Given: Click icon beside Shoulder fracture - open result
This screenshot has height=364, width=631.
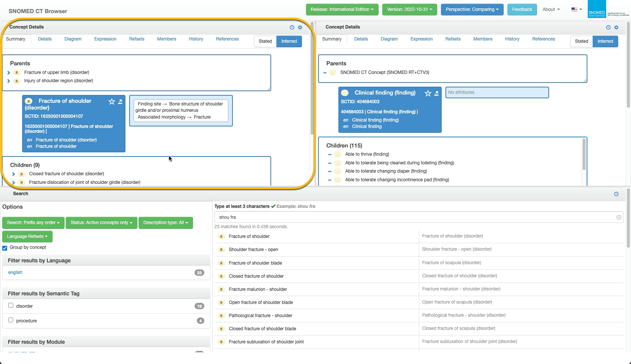Looking at the screenshot, I should coord(221,250).
